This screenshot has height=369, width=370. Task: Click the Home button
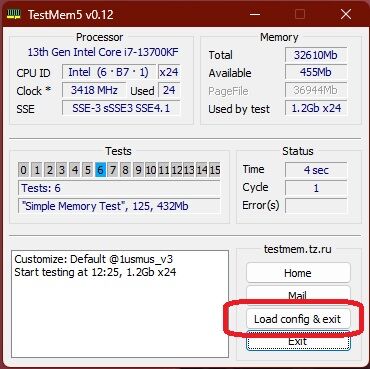pos(298,273)
